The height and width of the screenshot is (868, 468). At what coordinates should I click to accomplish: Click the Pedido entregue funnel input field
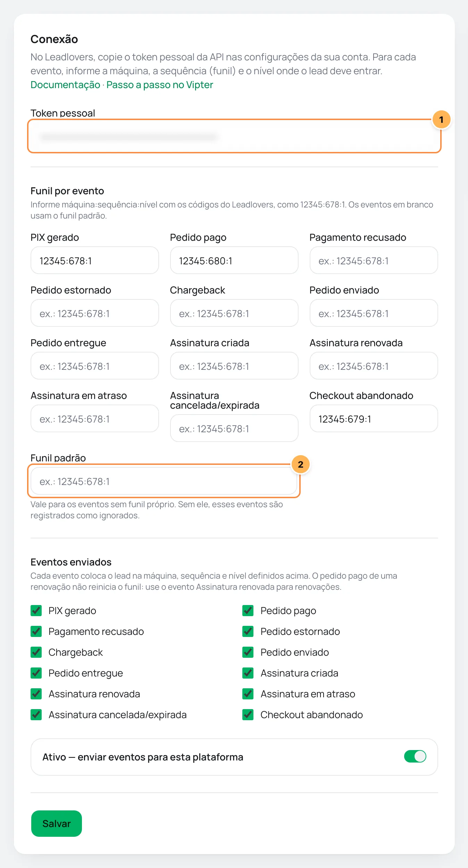95,366
